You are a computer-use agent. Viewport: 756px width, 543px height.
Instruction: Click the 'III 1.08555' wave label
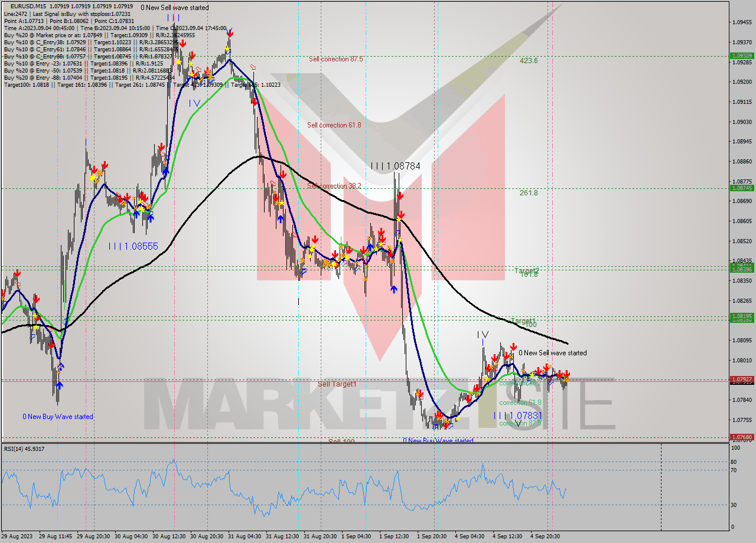tap(133, 246)
